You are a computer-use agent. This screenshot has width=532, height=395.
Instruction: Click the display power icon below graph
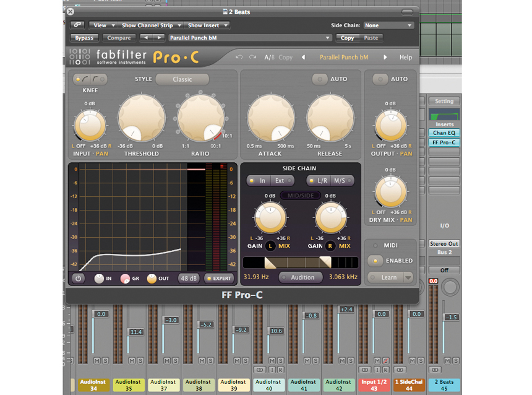(79, 279)
